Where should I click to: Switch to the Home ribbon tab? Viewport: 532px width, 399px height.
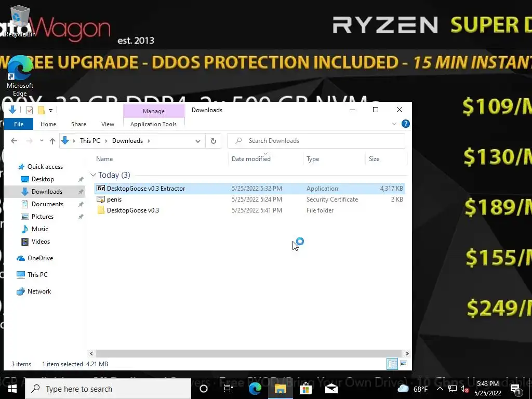click(48, 124)
